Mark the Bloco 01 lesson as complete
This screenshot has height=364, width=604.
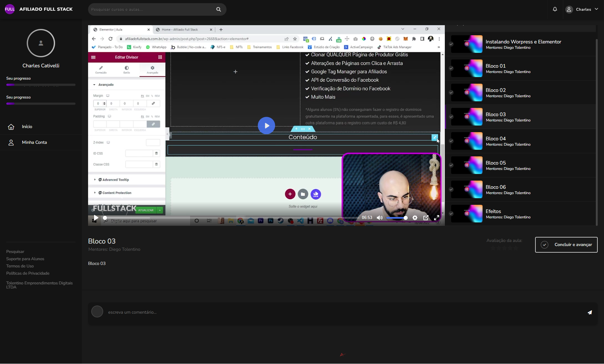point(451,68)
